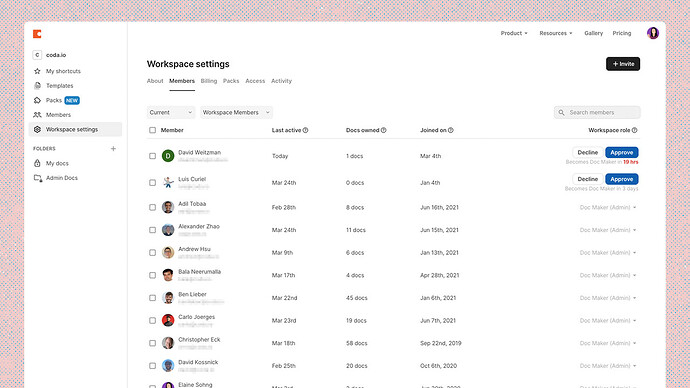The image size is (690, 388).
Task: Open the My docs lock icon
Action: click(37, 163)
